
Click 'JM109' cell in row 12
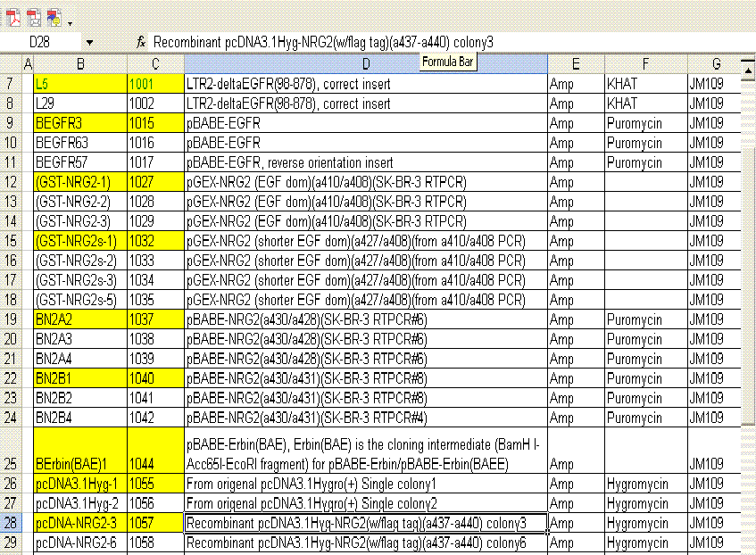(x=714, y=182)
